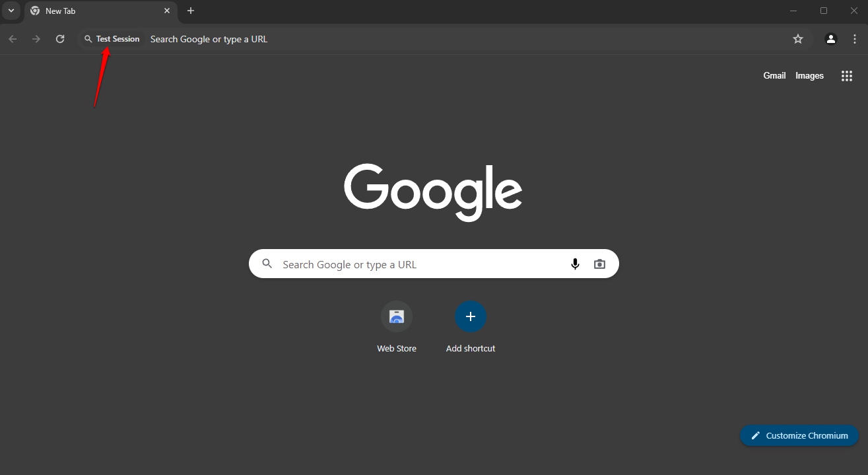Open the Chromium three-dot menu
The width and height of the screenshot is (868, 475).
click(x=855, y=39)
